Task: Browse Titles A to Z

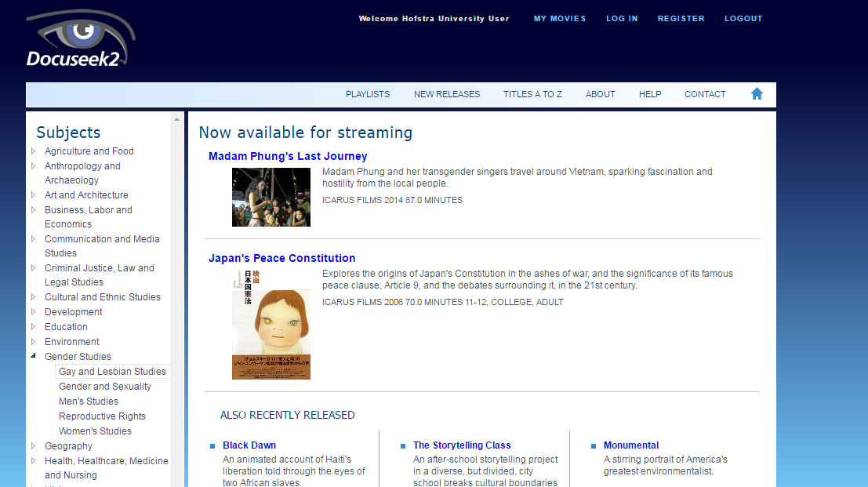Action: [x=532, y=94]
